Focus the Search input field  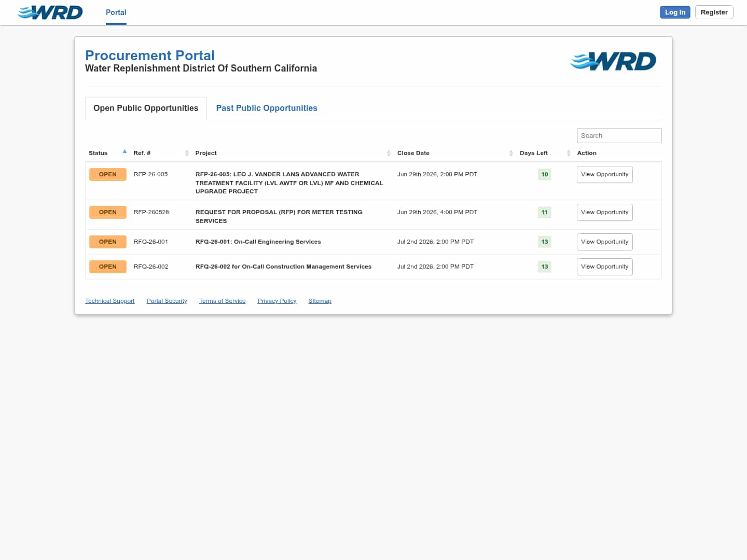pos(619,135)
